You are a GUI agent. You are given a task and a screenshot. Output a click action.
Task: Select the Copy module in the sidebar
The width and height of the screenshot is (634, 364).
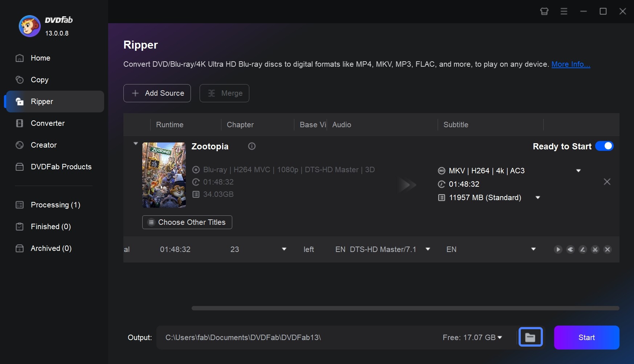tap(40, 80)
